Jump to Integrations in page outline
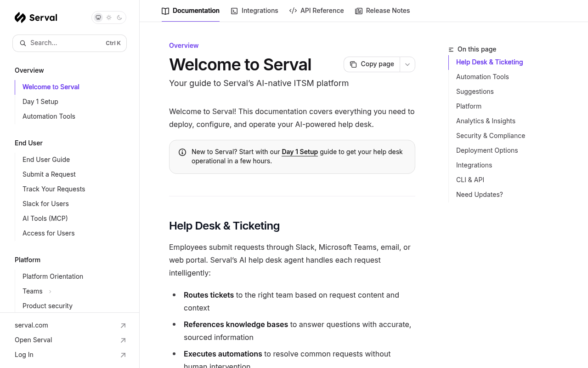The width and height of the screenshot is (588, 368). (474, 165)
